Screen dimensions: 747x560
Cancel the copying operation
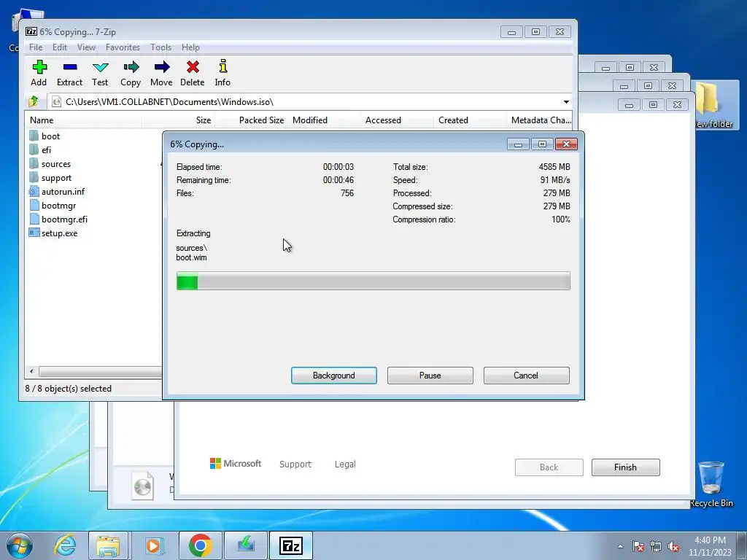[527, 376]
